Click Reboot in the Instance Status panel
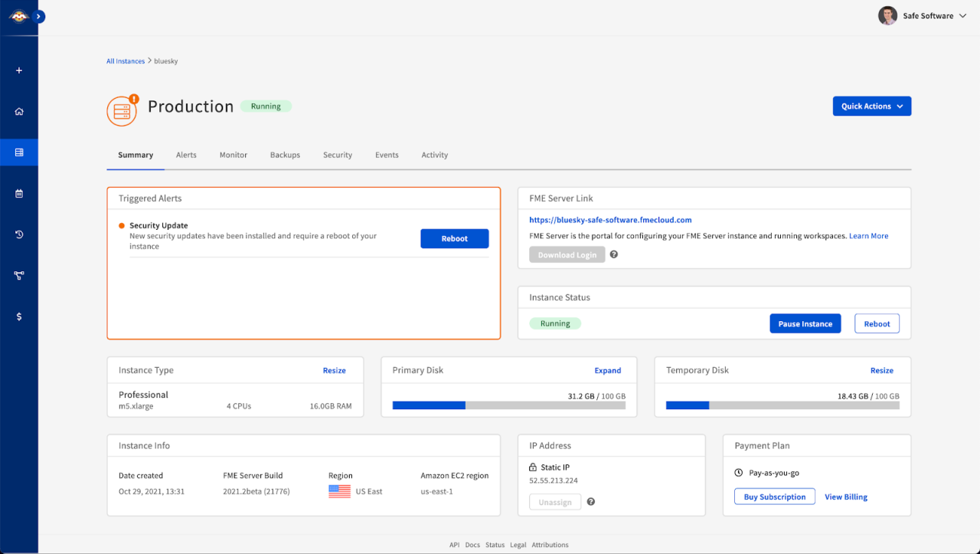 877,324
